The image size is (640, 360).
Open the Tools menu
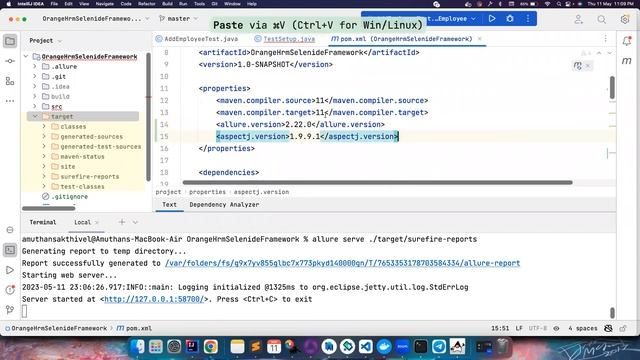199,4
